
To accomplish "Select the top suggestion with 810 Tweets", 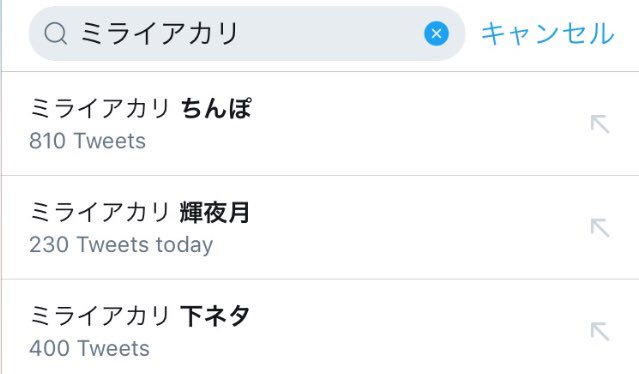I will pyautogui.click(x=320, y=124).
